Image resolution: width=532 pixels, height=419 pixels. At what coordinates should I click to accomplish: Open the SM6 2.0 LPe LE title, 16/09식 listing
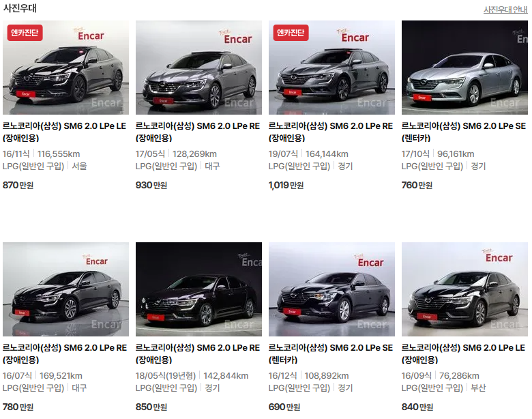tap(464, 353)
